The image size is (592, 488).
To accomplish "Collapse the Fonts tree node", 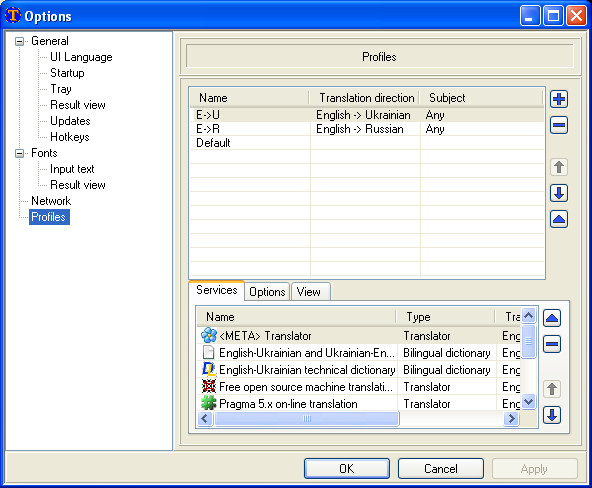I will tap(19, 153).
